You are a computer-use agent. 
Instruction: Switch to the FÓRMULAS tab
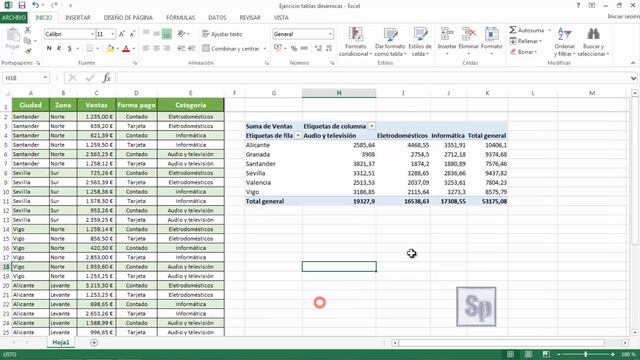click(x=180, y=18)
